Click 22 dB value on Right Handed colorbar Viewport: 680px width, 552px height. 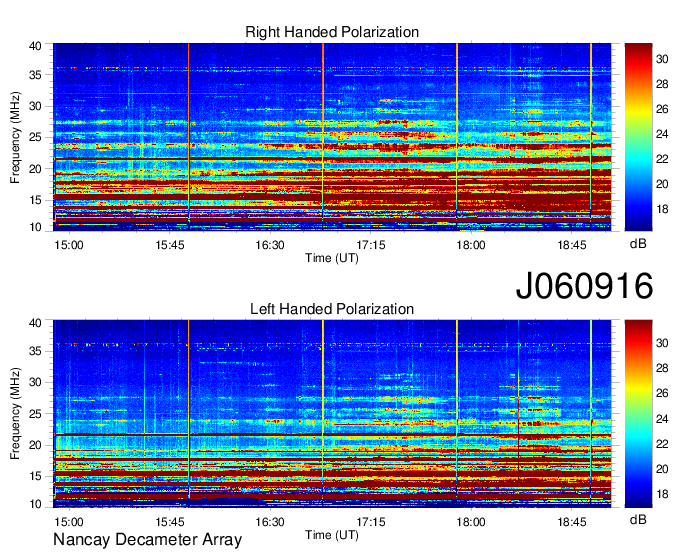[x=662, y=159]
